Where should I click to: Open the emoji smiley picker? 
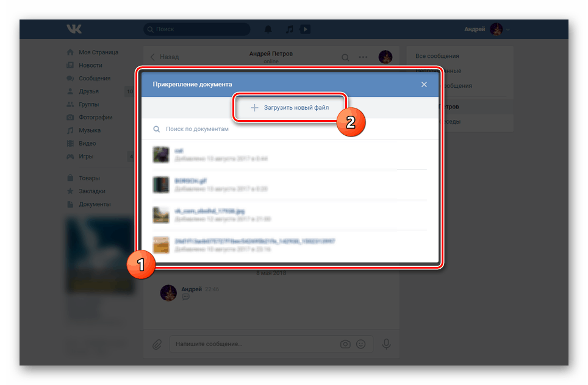point(360,344)
